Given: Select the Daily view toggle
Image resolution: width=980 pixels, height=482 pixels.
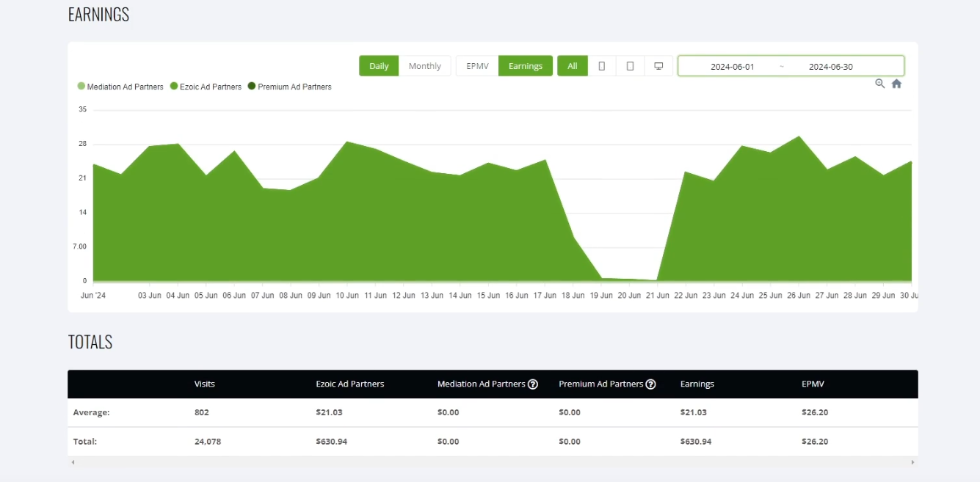Looking at the screenshot, I should coord(379,66).
